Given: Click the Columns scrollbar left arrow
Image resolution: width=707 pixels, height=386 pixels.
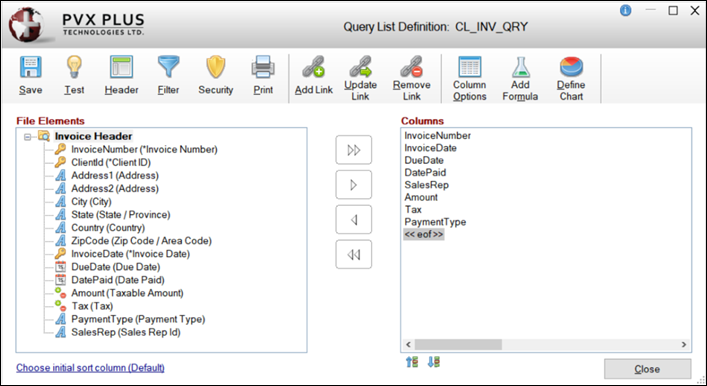Looking at the screenshot, I should 408,345.
